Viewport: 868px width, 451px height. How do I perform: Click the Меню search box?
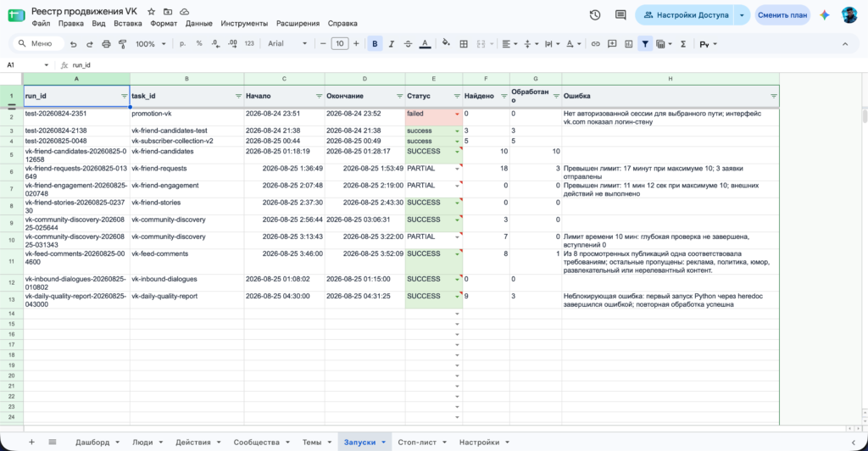click(38, 43)
